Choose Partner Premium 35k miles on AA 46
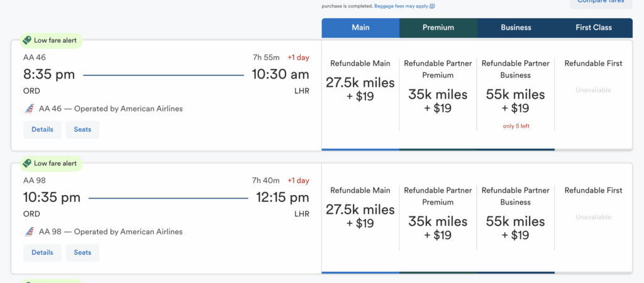 click(438, 94)
